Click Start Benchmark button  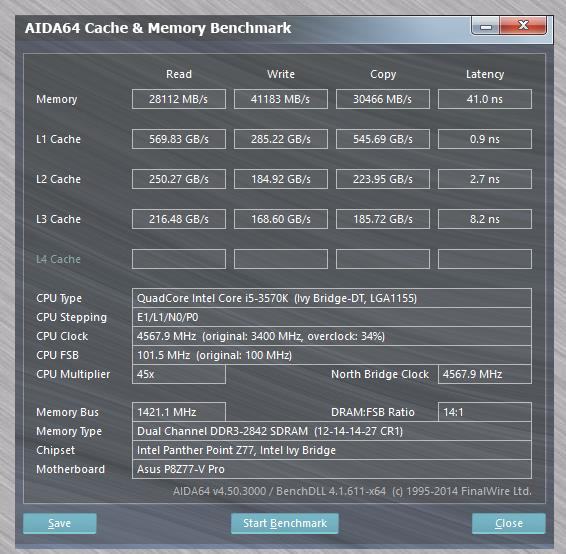point(285,523)
